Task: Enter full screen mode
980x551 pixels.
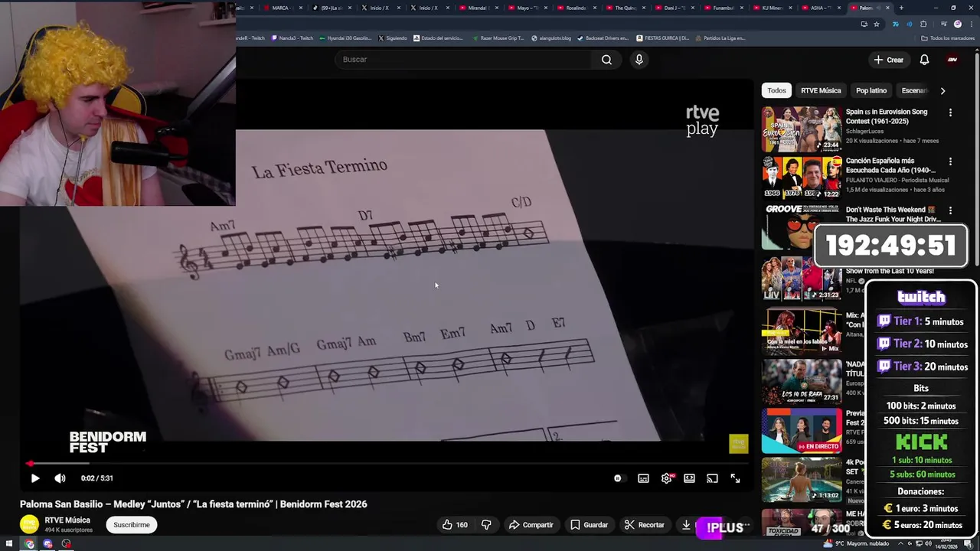Action: point(735,478)
